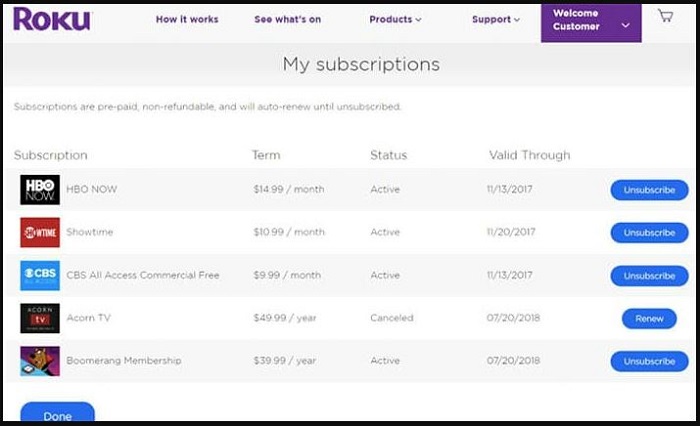Select the CBS All Access icon

[40, 276]
